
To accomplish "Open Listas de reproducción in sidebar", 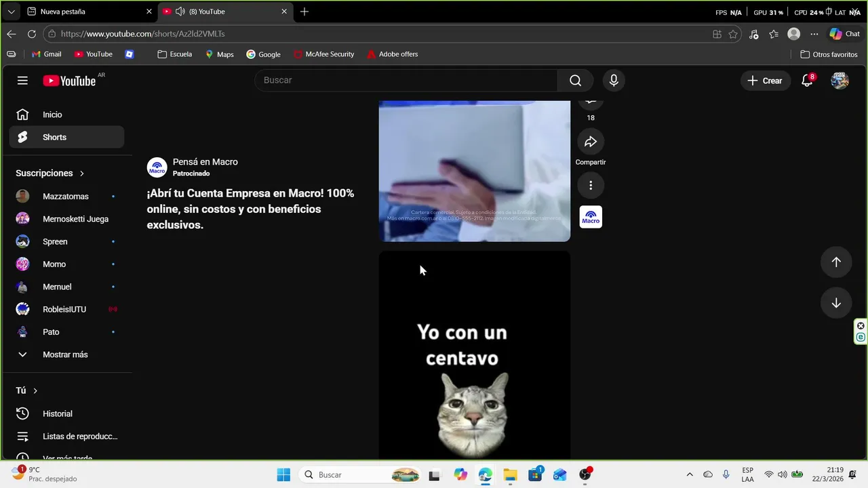I will point(66,436).
